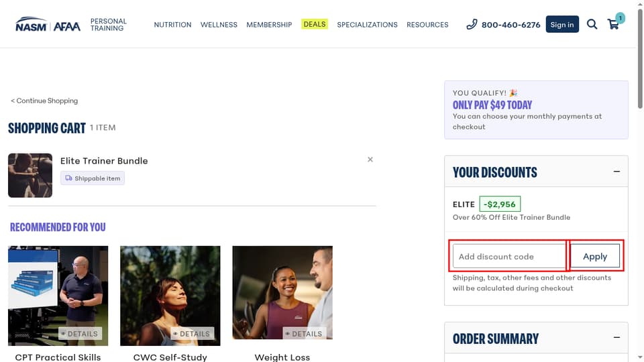Open the Personal Training menu
The width and height of the screenshot is (644, 362).
[109, 25]
